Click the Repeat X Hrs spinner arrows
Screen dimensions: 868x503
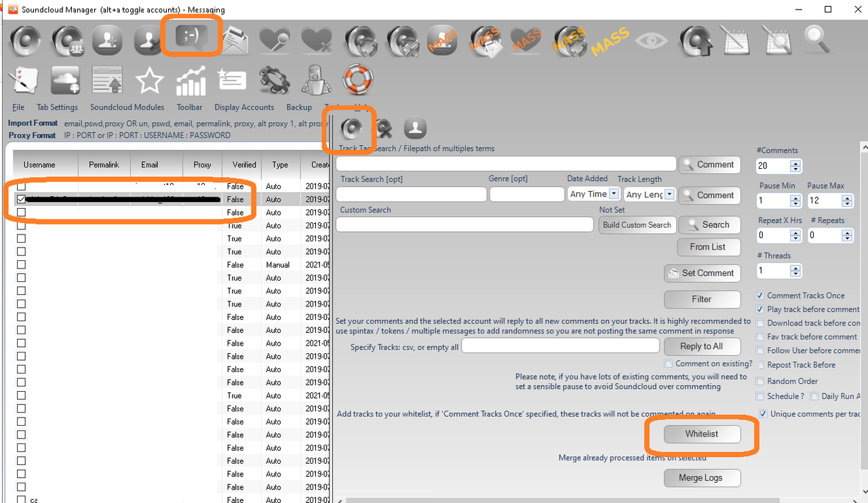795,236
